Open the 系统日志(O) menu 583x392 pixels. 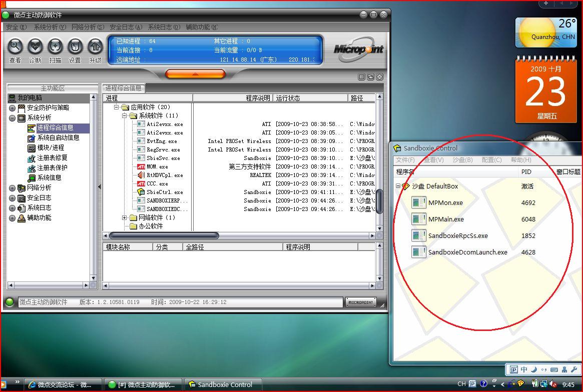(x=164, y=27)
